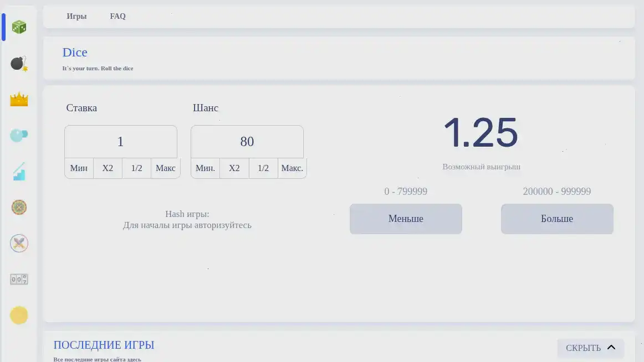Choose the Меньше betting option
Screen dimensions: 644x362
(405, 219)
